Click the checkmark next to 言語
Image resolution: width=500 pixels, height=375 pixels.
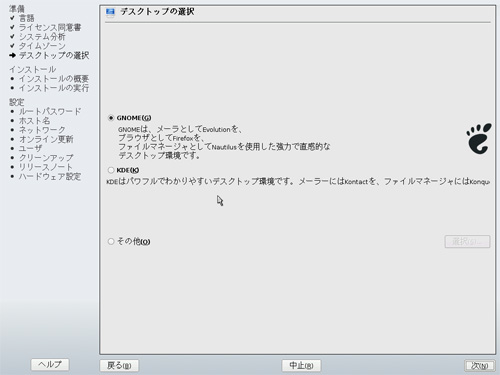[x=12, y=18]
